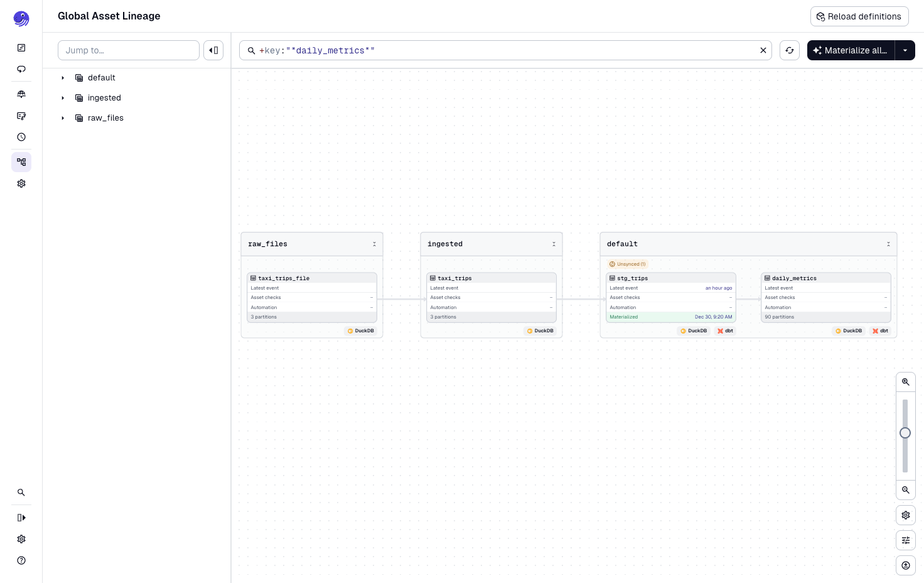Download the lineage graph image
924x583 pixels.
pos(906,565)
